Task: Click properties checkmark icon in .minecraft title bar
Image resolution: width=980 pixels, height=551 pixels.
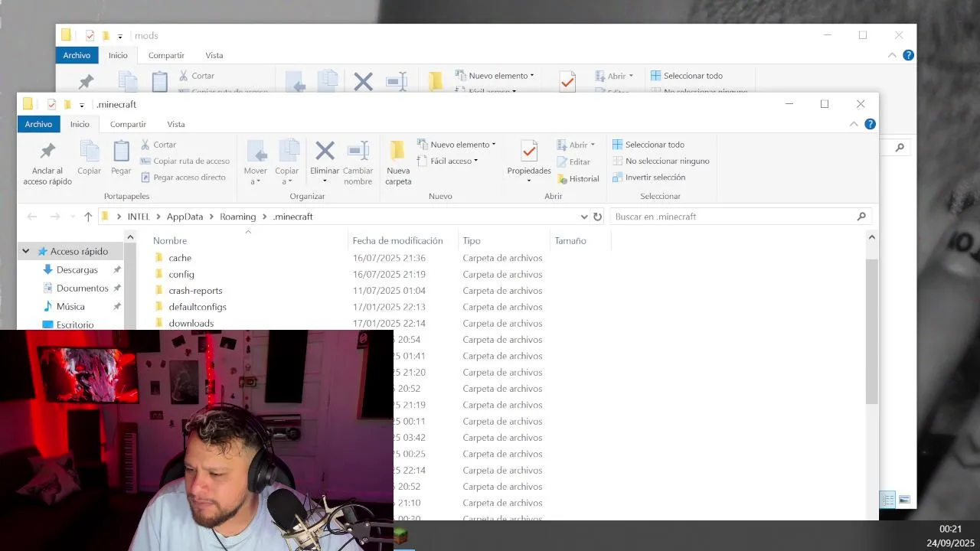Action: point(51,105)
